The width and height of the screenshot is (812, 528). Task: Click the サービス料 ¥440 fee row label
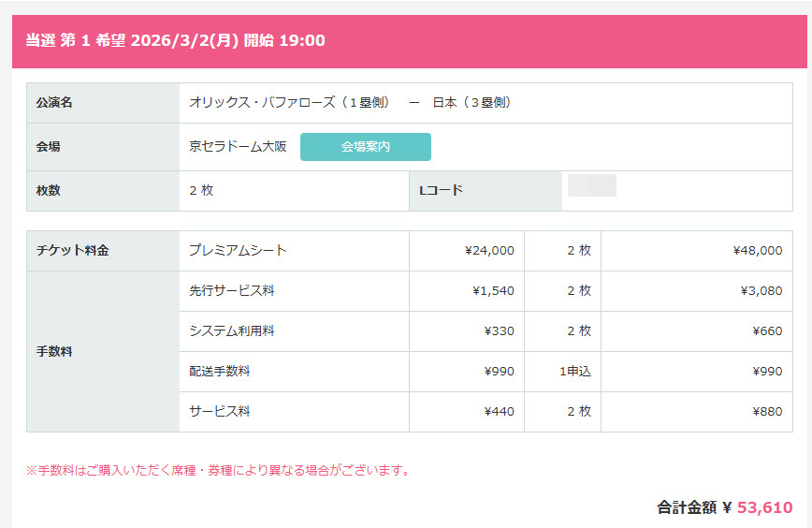(219, 412)
